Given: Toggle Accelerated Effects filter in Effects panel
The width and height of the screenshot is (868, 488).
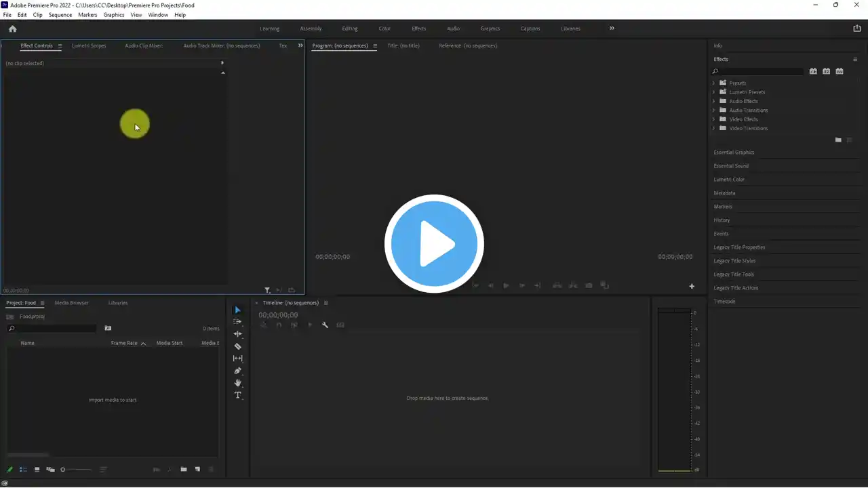Looking at the screenshot, I should click(813, 71).
